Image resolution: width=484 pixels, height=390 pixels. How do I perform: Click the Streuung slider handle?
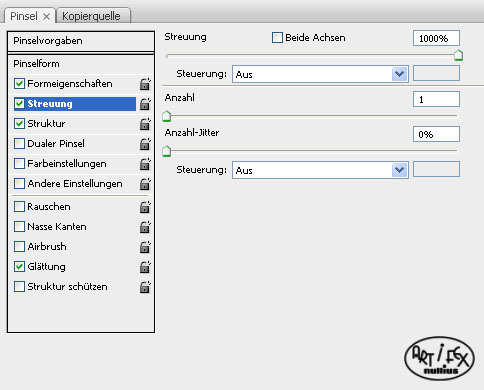459,55
